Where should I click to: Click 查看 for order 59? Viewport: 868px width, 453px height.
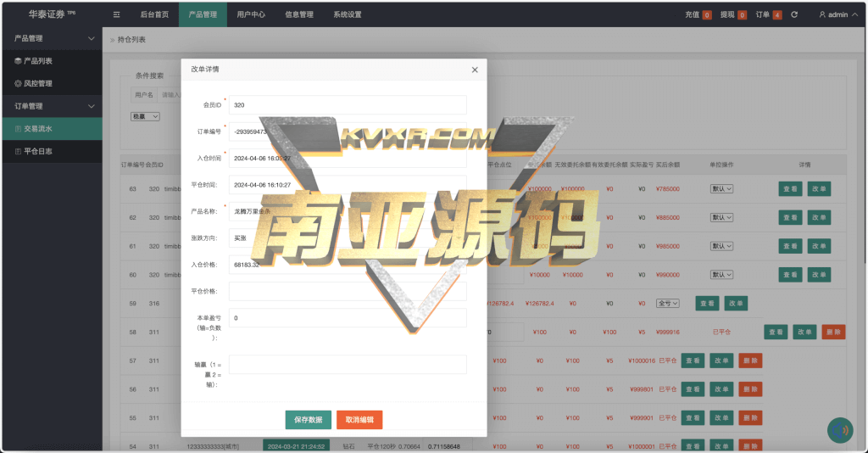point(707,304)
